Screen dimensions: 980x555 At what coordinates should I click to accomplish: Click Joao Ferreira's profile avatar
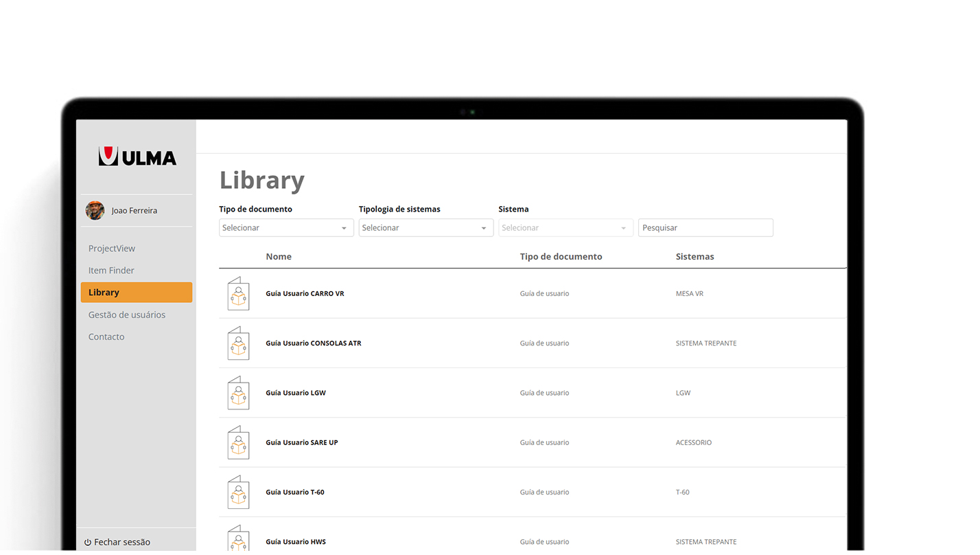pos(95,210)
